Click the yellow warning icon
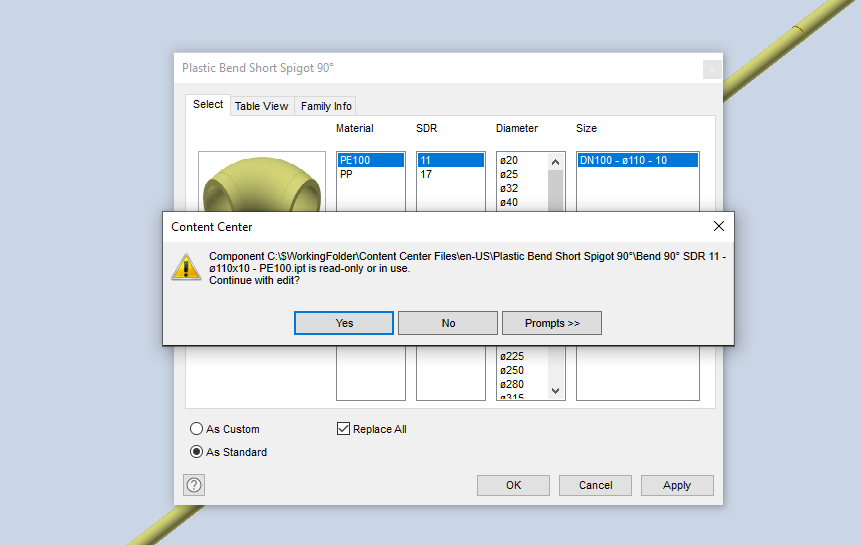The width and height of the screenshot is (862, 545). 186,267
